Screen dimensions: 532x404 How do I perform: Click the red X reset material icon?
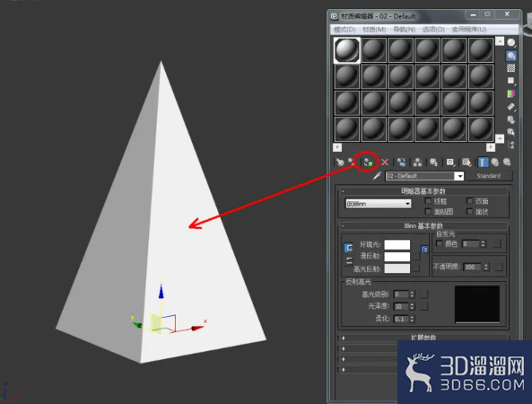pos(384,162)
